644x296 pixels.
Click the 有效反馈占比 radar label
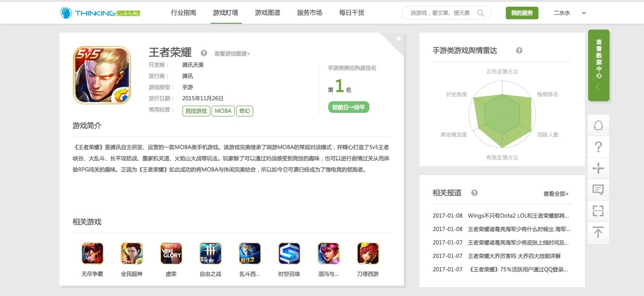tap(502, 158)
